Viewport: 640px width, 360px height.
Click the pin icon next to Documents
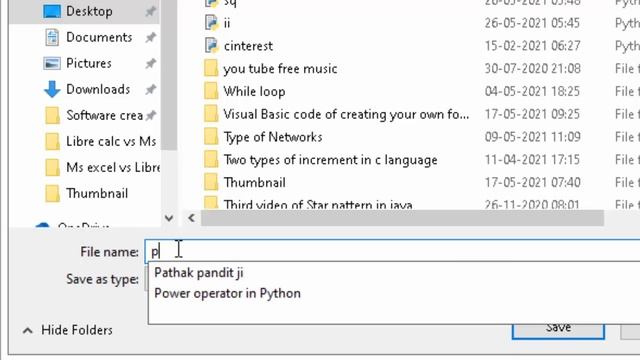[151, 38]
